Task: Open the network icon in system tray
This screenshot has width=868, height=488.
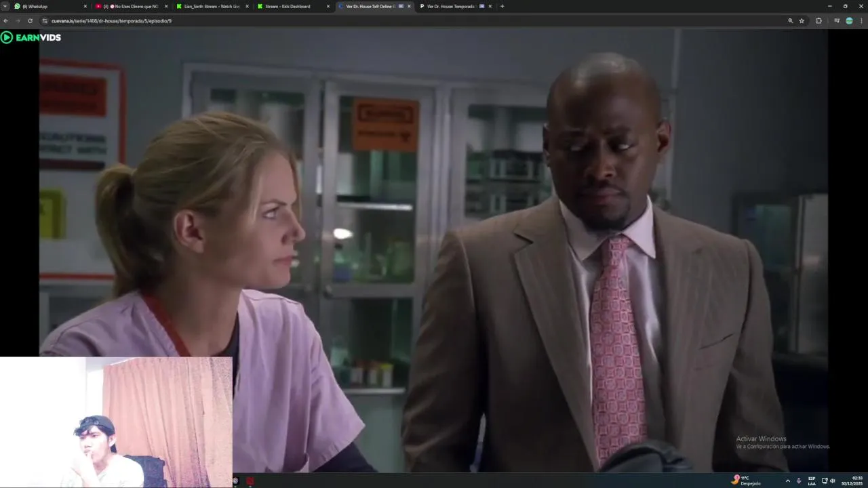Action: coord(825,481)
